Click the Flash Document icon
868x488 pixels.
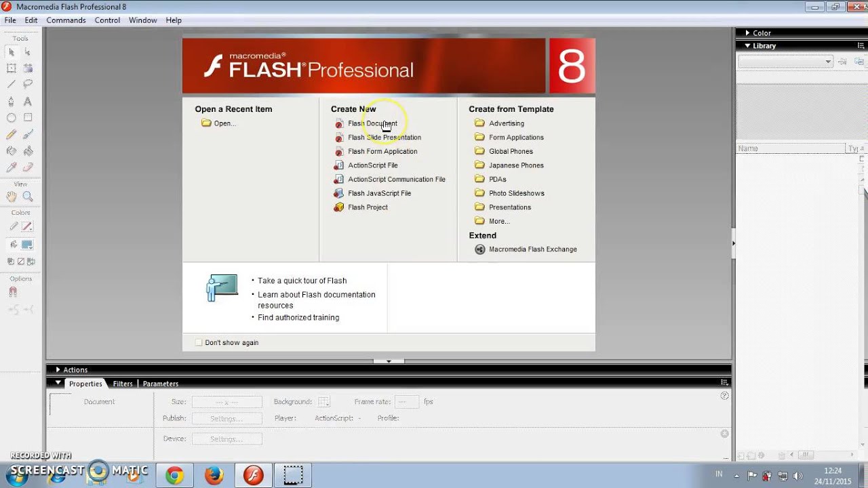click(x=339, y=124)
